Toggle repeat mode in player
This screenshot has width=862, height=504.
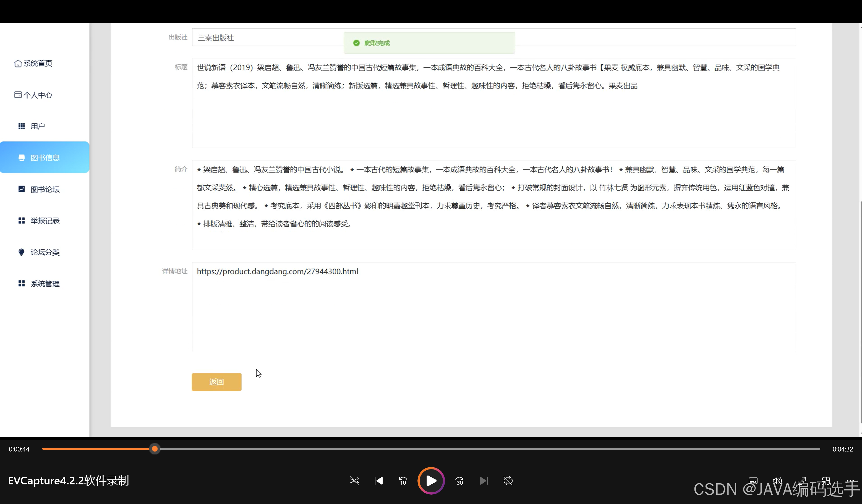[x=508, y=481]
